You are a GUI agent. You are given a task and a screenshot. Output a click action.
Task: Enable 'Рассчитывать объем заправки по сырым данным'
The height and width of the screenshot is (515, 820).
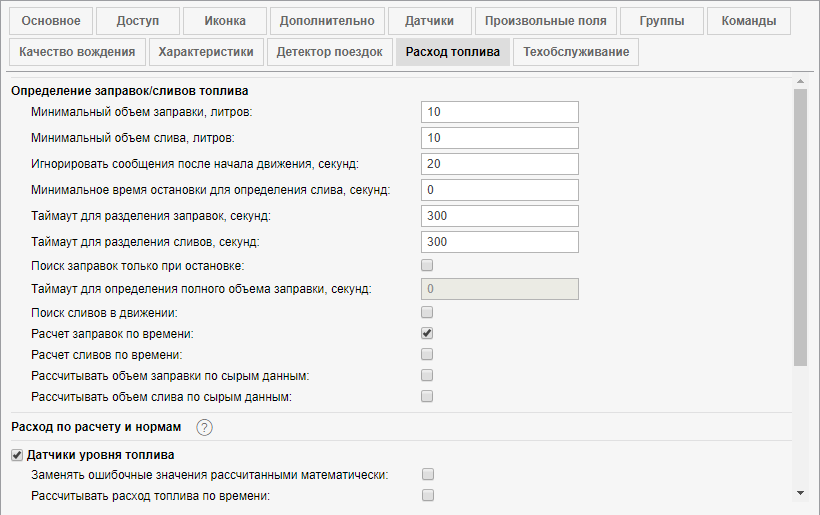(x=427, y=375)
